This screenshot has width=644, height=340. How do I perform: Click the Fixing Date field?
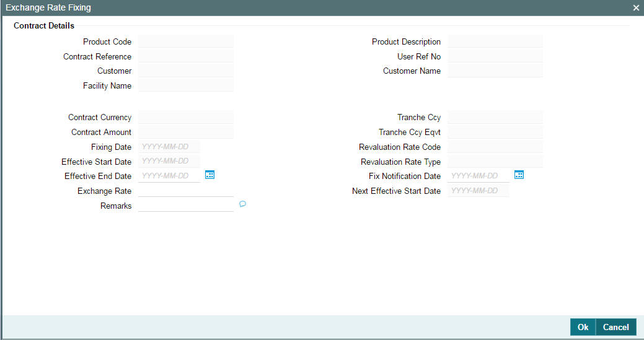click(x=169, y=147)
